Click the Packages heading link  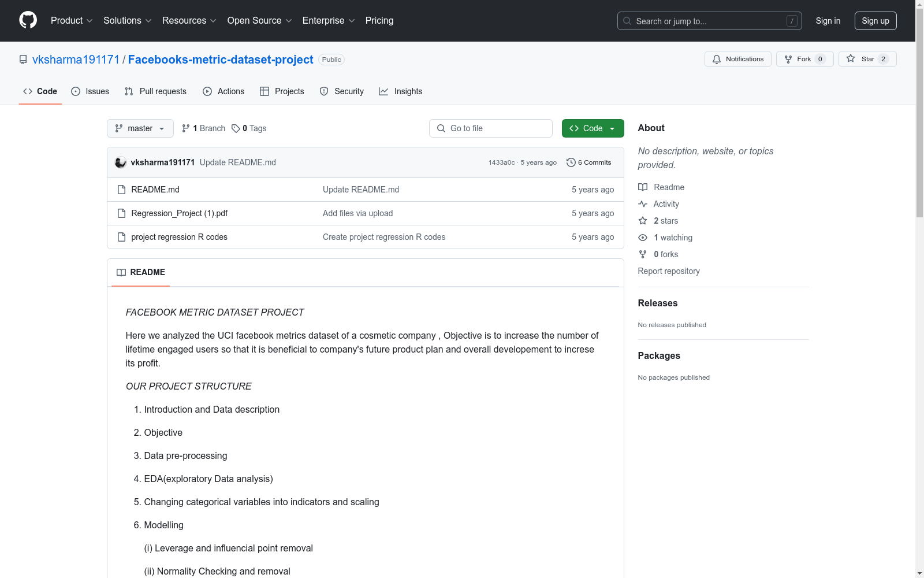pyautogui.click(x=659, y=355)
